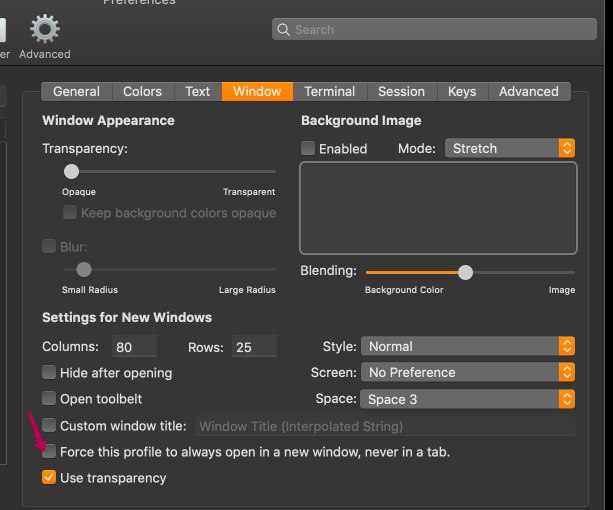Open the Advanced gear preferences pane
The height and width of the screenshot is (510, 613).
coord(45,36)
